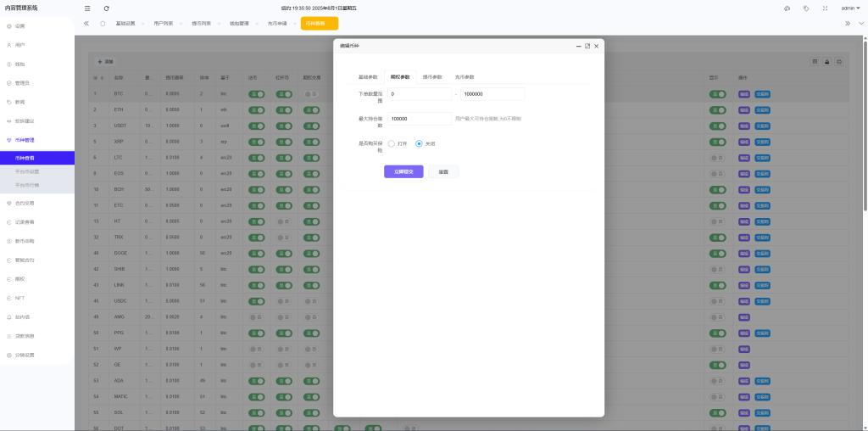
Task: Click the refresh icon in top header
Action: (x=106, y=8)
